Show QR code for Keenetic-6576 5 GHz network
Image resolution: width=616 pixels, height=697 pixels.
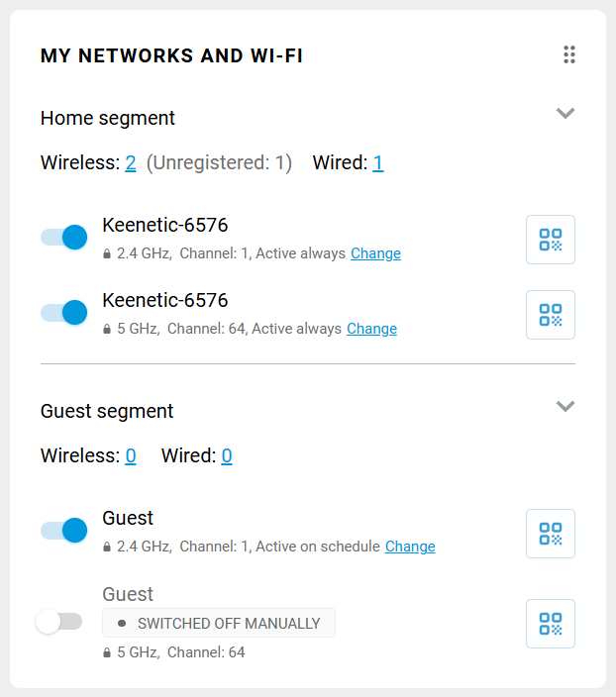point(550,315)
